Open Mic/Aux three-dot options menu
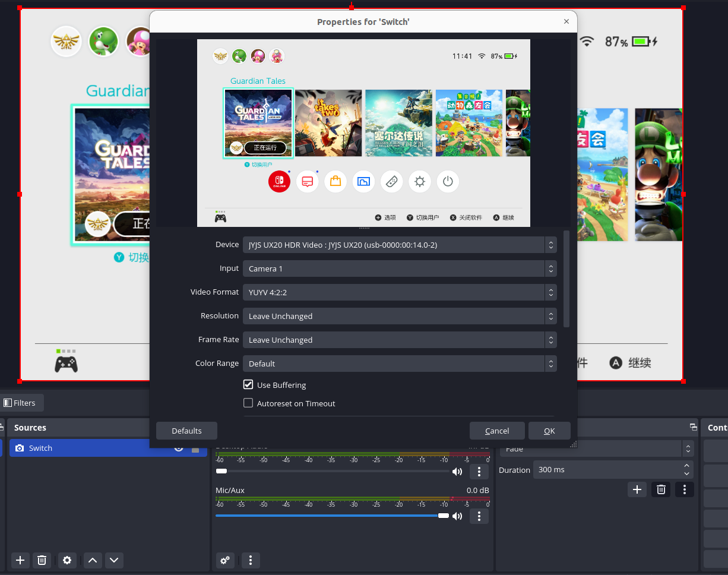728x575 pixels. pyautogui.click(x=479, y=516)
